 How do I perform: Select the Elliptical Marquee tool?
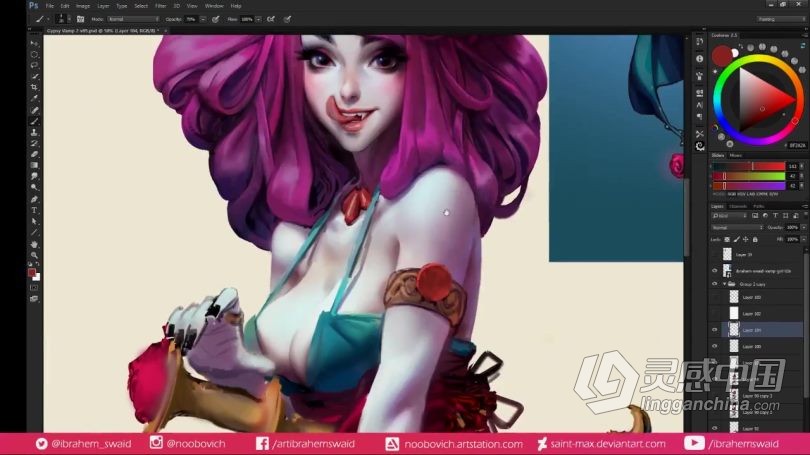click(x=34, y=54)
